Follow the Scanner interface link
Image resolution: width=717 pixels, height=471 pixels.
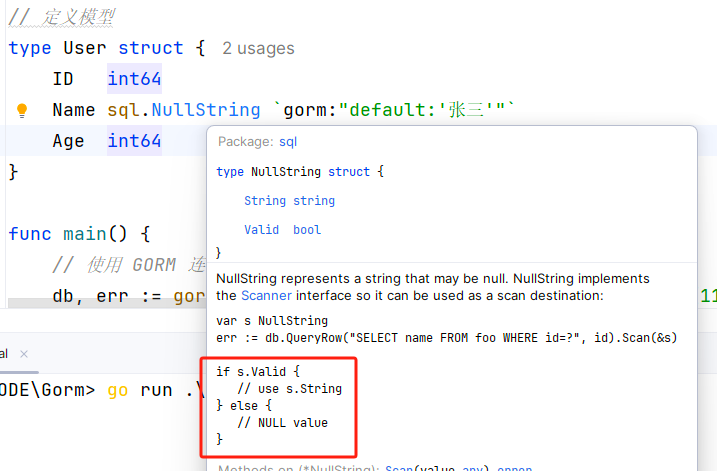click(266, 295)
